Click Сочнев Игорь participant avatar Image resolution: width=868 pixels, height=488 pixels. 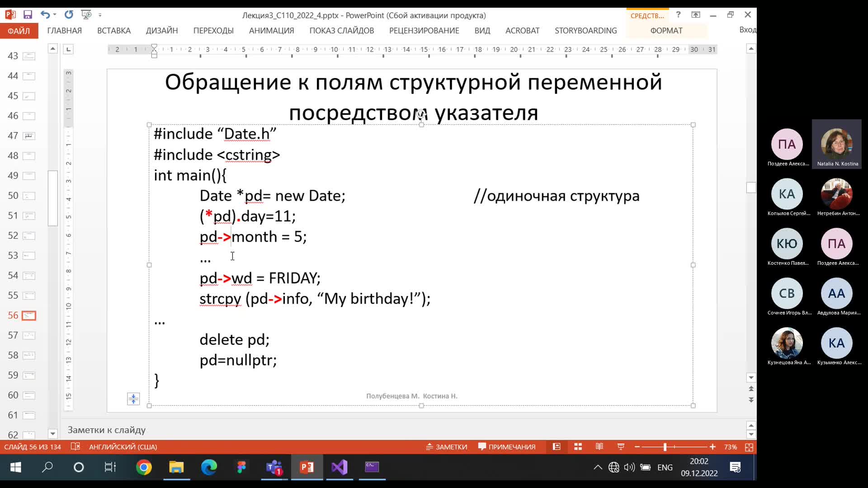787,293
